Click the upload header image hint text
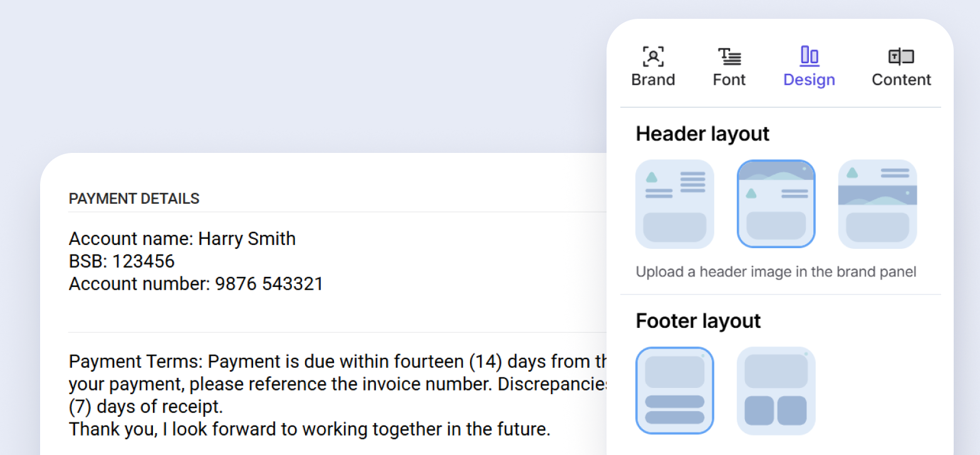The height and width of the screenshot is (455, 980). click(x=776, y=272)
